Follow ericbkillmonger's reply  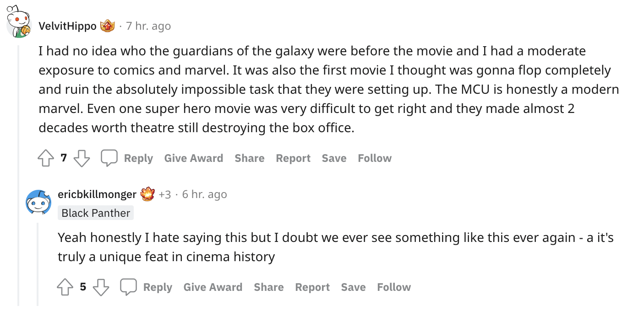tap(394, 287)
